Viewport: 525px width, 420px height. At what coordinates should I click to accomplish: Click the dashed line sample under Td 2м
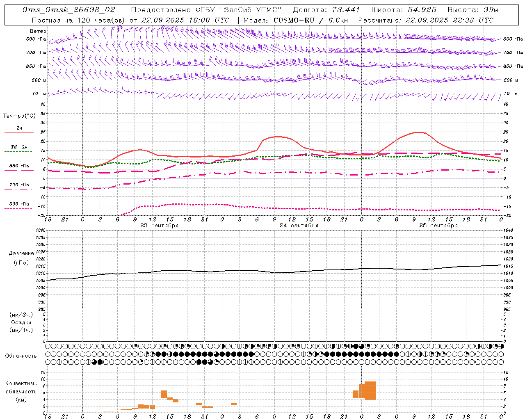[18, 152]
